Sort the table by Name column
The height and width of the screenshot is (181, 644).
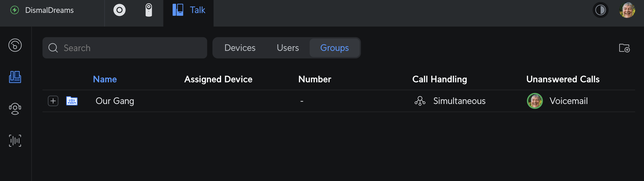click(105, 79)
